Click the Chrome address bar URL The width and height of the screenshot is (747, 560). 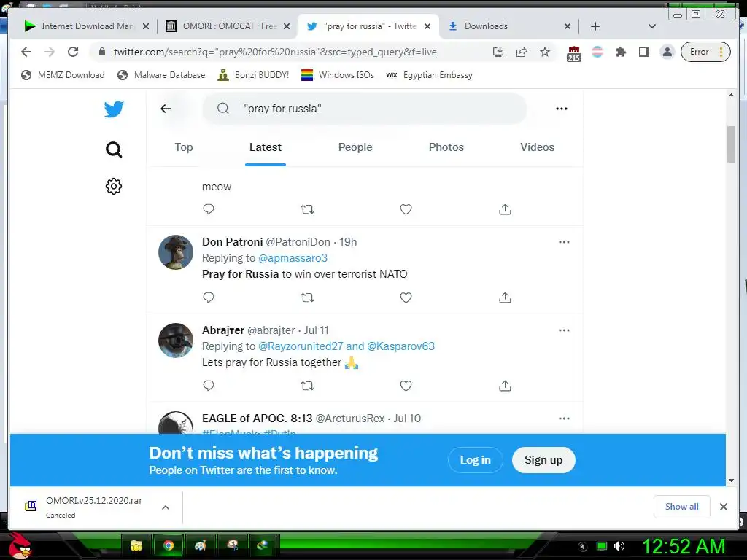click(275, 52)
